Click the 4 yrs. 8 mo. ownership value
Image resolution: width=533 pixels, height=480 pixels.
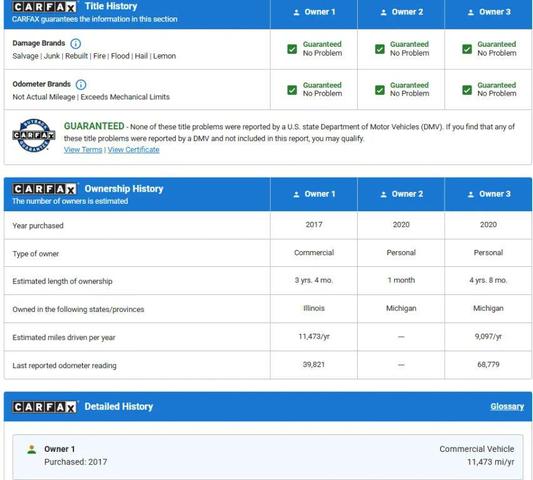click(488, 280)
